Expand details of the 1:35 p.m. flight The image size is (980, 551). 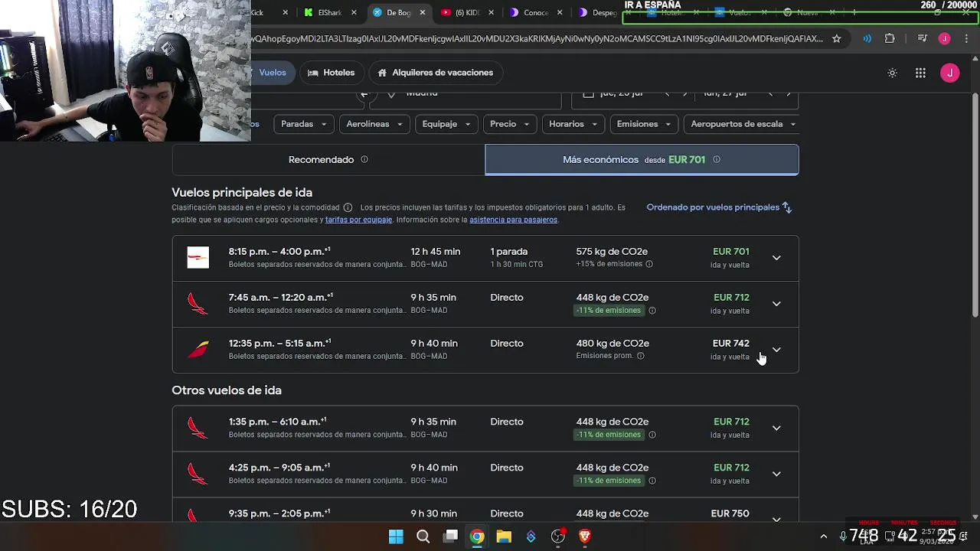pos(776,428)
